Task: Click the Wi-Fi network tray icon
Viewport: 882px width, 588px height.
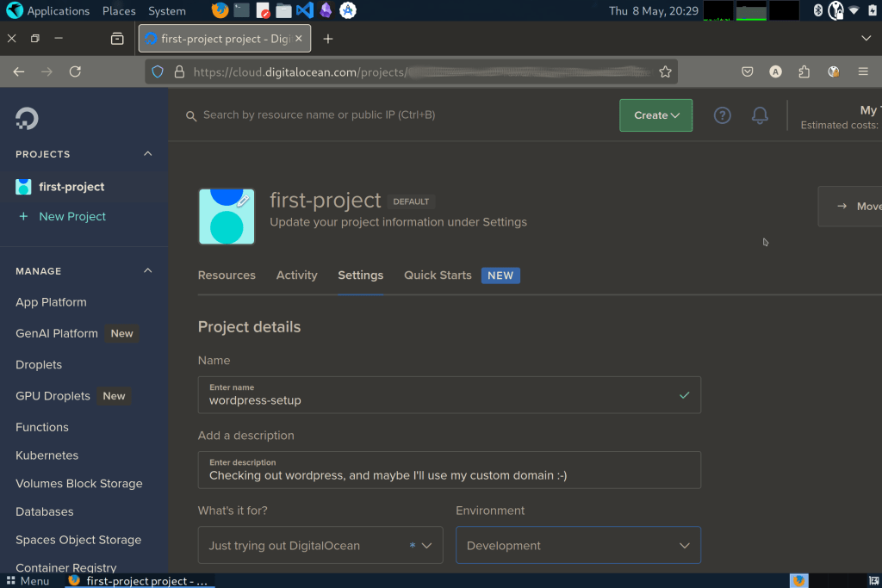Action: pyautogui.click(x=854, y=10)
